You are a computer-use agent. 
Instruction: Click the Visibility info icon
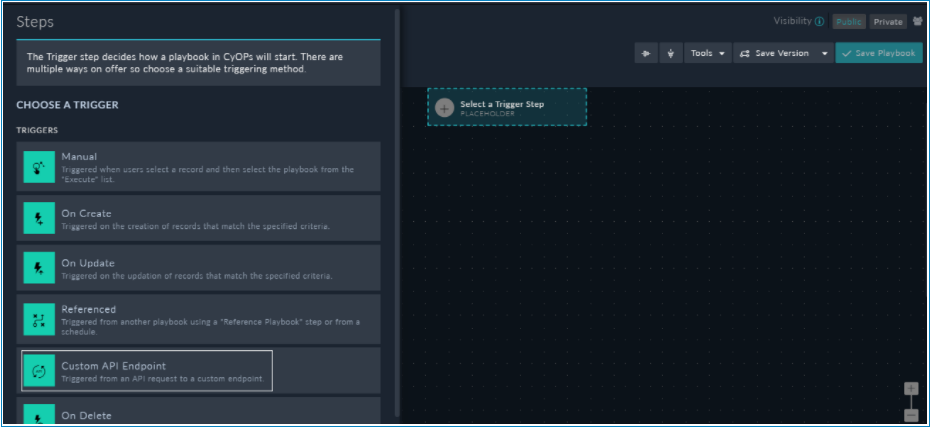[820, 22]
